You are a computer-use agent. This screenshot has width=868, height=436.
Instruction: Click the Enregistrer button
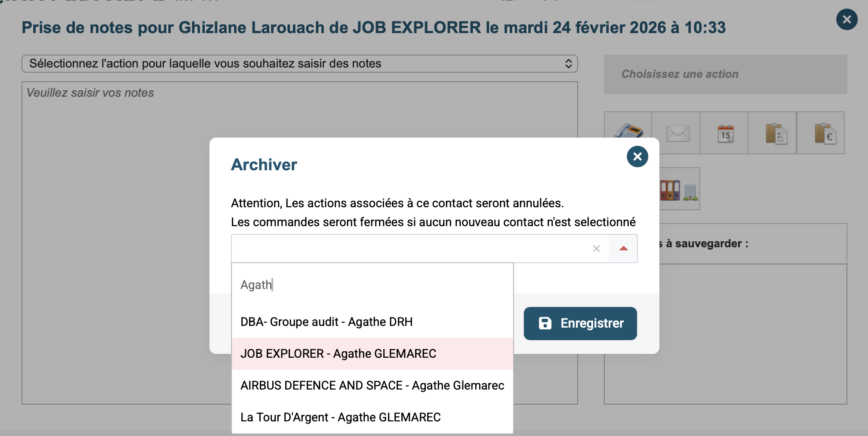580,323
